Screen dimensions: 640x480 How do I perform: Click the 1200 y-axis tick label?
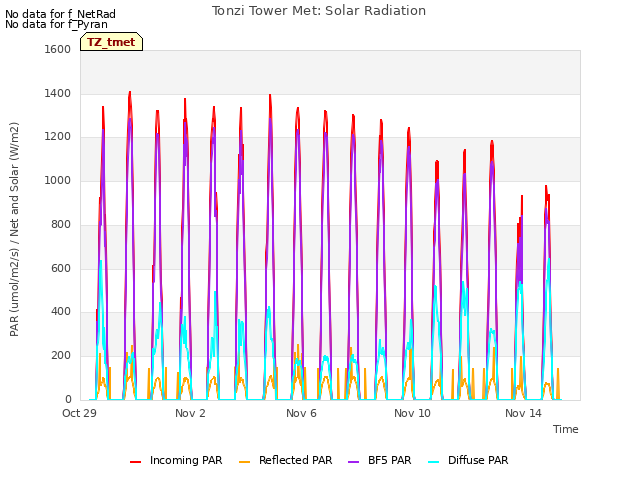(x=58, y=137)
